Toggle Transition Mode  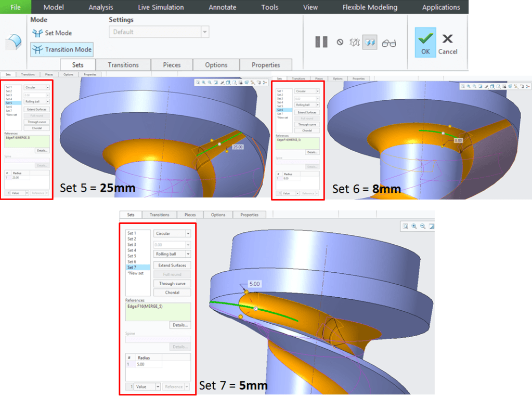coord(62,49)
